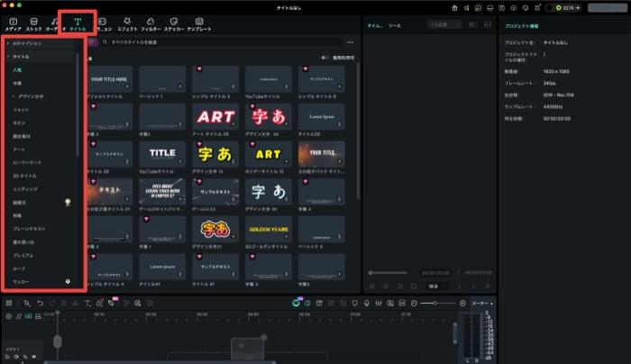Click the cloud upload icon in title bar
631x364 pixels.
pos(514,7)
